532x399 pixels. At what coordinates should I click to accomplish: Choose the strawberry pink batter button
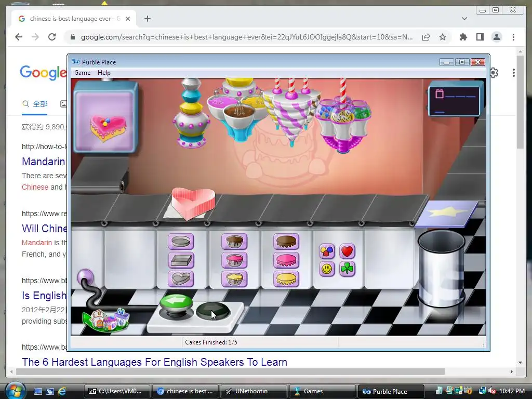(234, 260)
